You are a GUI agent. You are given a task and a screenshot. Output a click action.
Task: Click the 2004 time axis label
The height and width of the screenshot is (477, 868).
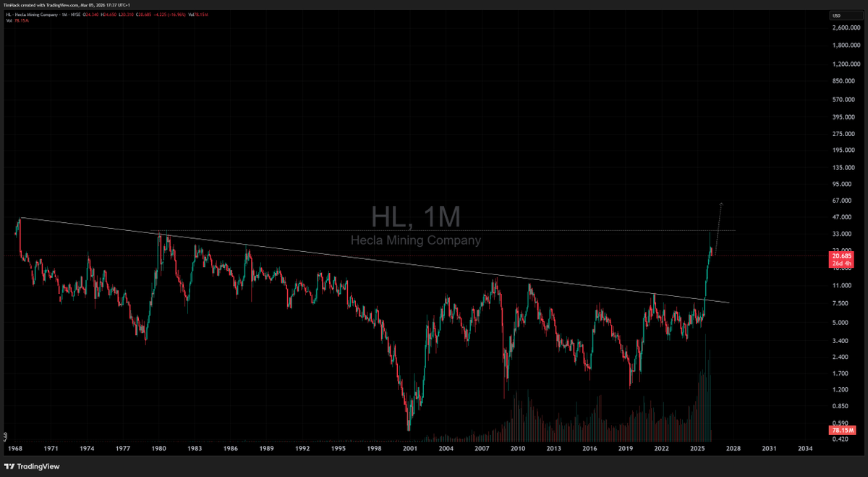(446, 449)
